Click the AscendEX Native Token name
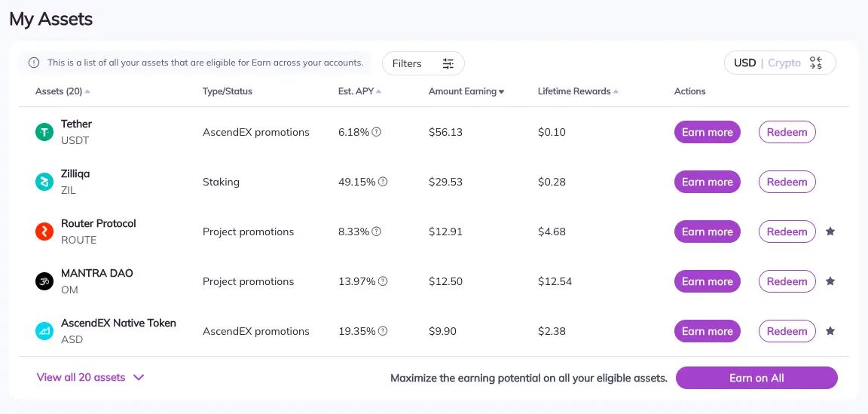This screenshot has height=414, width=868. pyautogui.click(x=118, y=323)
